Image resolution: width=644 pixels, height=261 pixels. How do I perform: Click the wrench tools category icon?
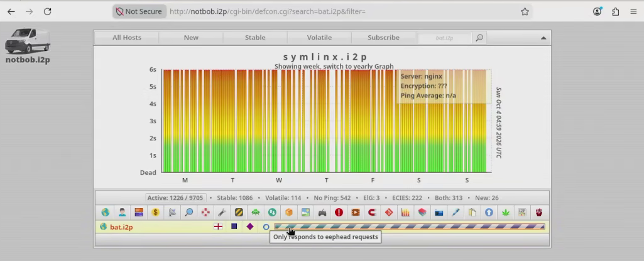[x=222, y=213]
